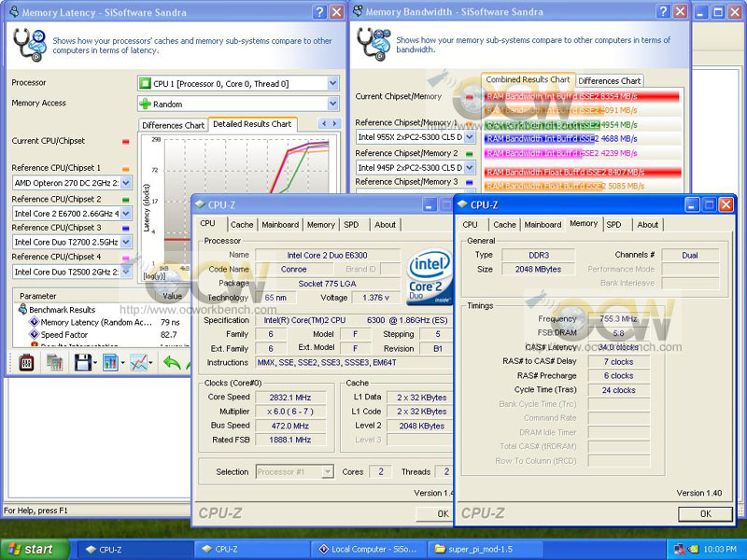Click the Name field showing Intel Core 2 Duo E6300
This screenshot has height=560, width=747.
click(327, 255)
